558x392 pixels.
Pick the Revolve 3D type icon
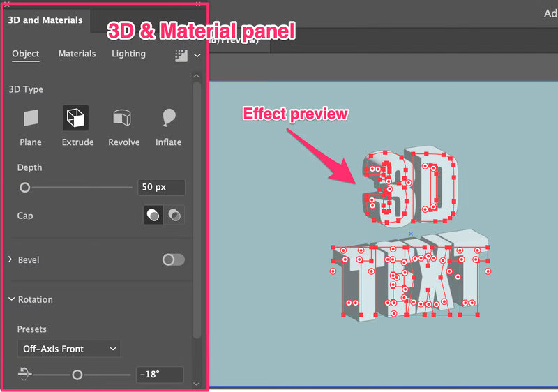[x=123, y=119]
